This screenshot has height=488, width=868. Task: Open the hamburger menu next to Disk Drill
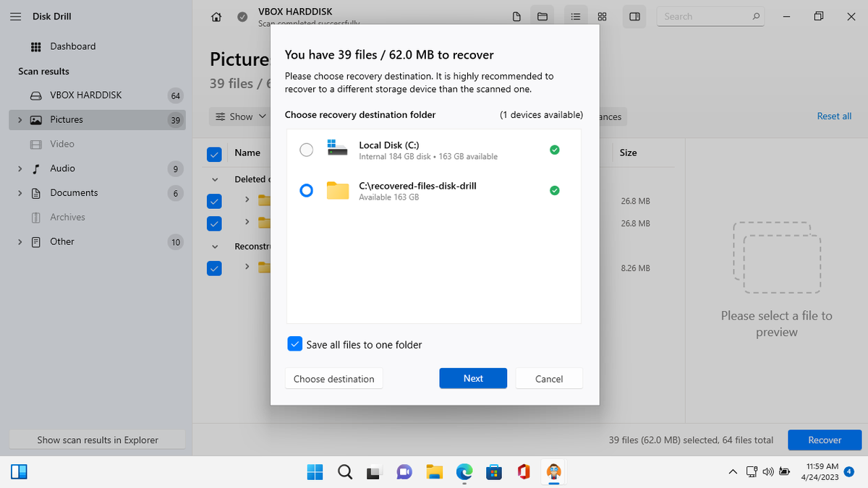15,17
